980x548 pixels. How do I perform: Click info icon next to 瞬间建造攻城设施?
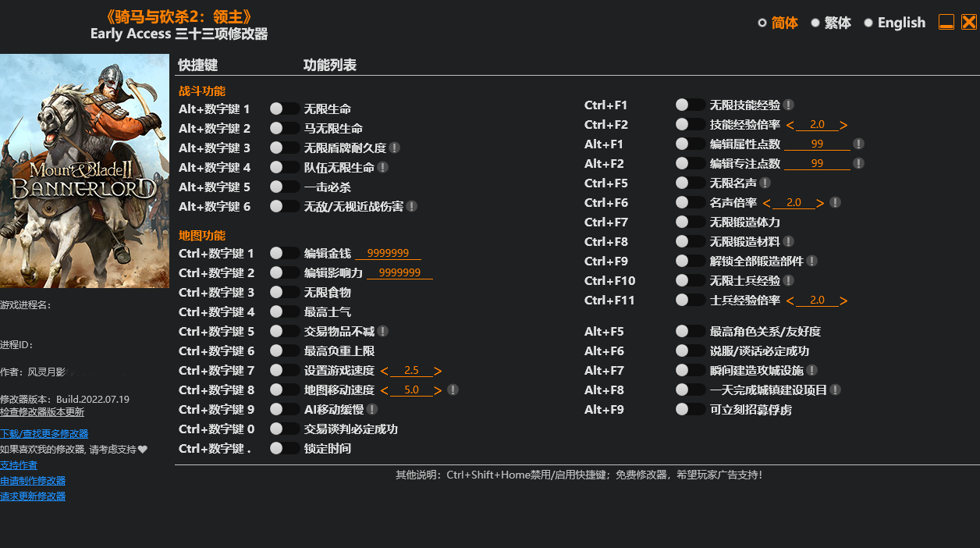click(812, 370)
